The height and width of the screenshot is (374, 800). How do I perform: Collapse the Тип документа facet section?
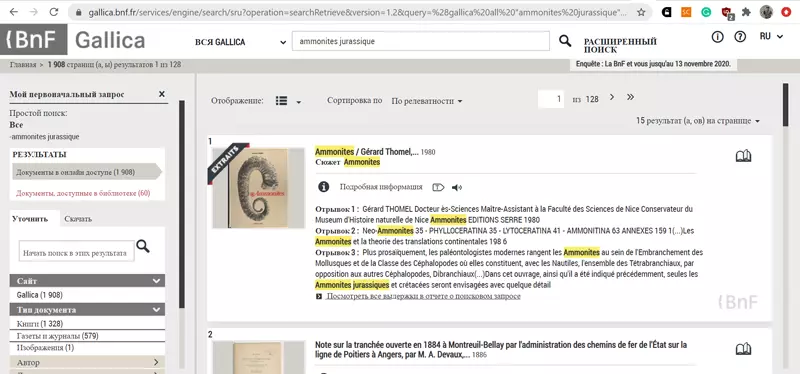point(87,310)
